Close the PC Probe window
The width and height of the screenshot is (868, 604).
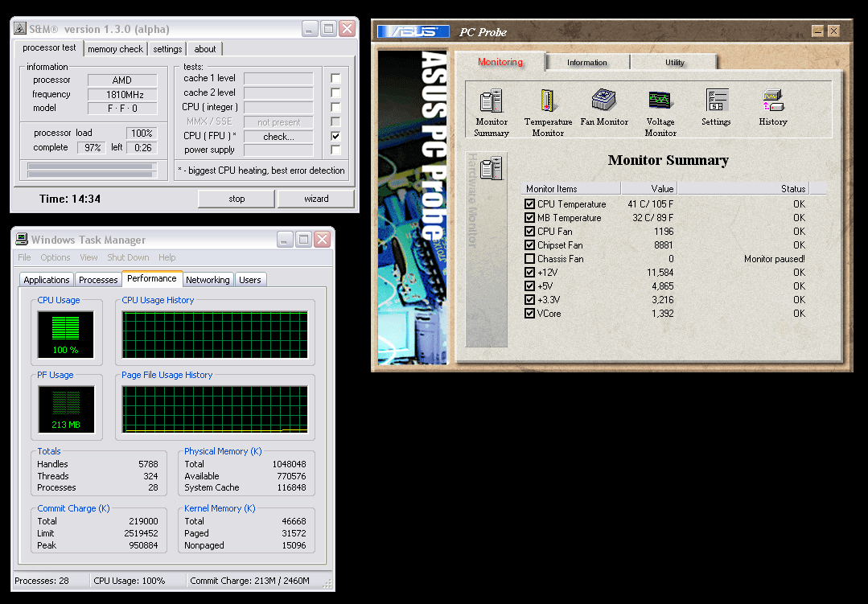click(833, 31)
